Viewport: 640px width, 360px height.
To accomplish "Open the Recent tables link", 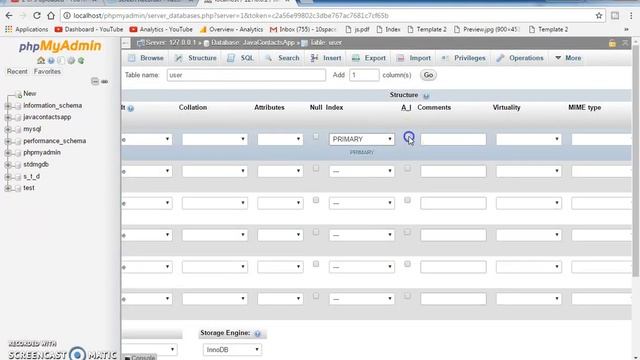I will [x=17, y=71].
